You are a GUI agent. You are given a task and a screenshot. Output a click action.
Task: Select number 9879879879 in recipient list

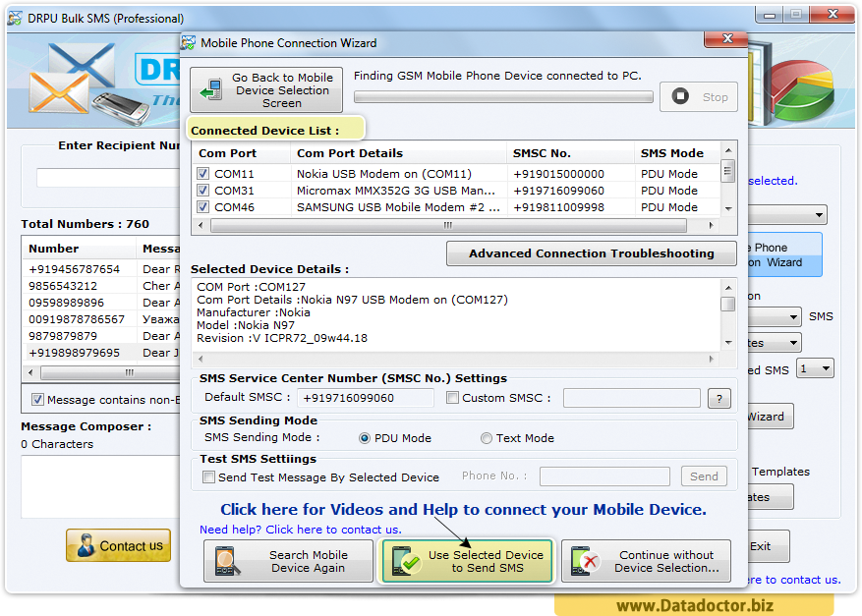click(63, 336)
